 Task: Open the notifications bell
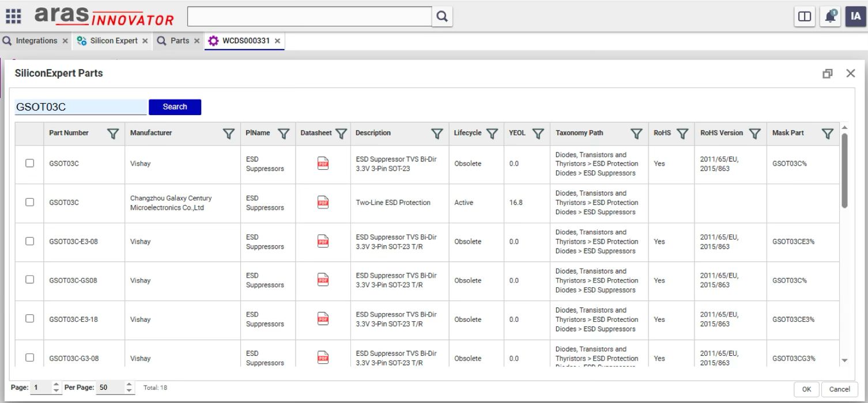click(830, 17)
